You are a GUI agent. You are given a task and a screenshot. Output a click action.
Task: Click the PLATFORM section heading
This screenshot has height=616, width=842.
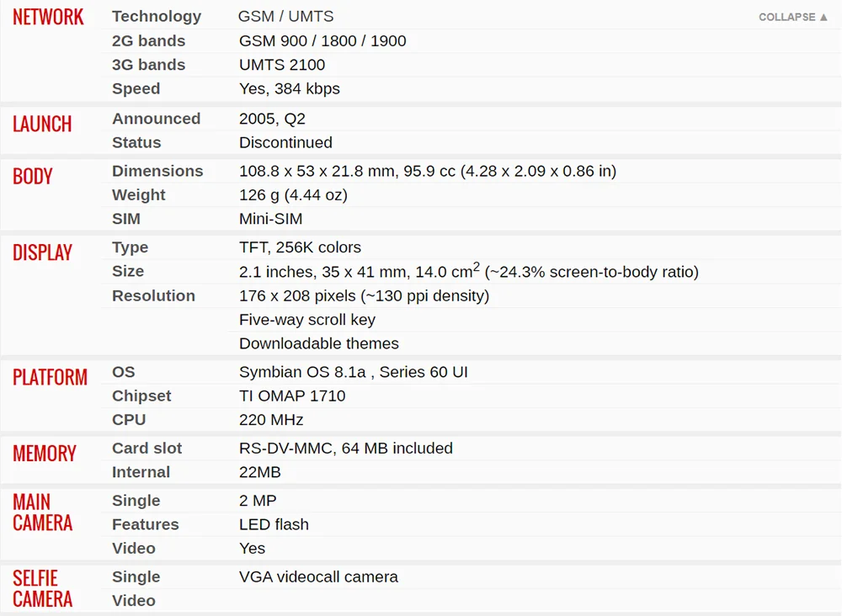point(50,377)
